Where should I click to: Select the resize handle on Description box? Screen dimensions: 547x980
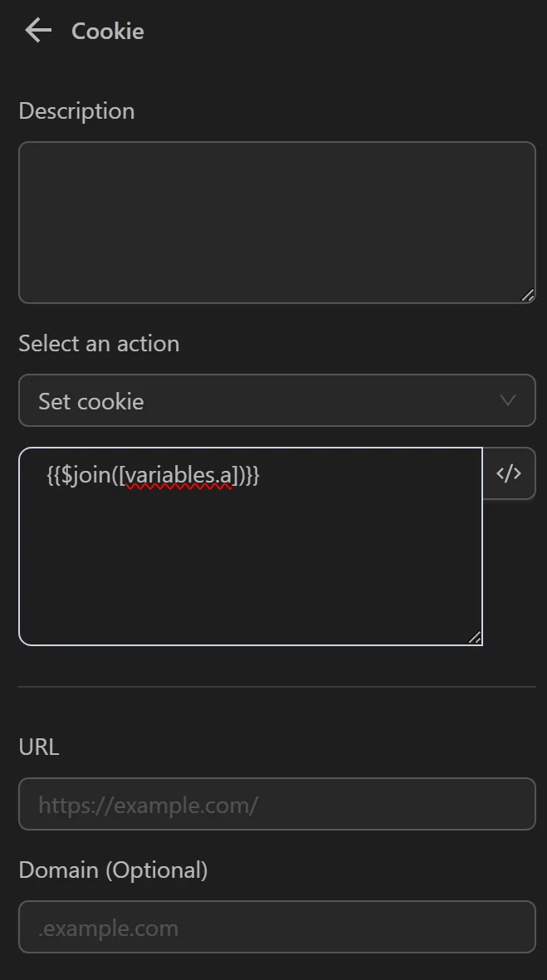tap(529, 295)
